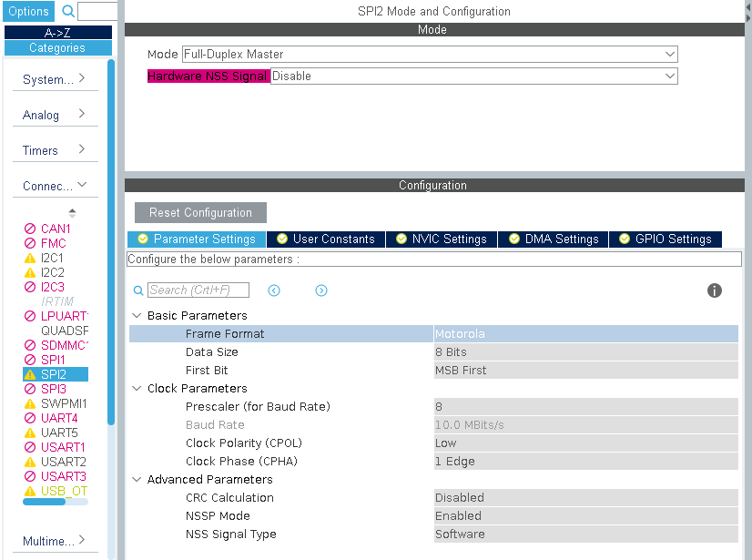Viewport: 752px width, 560px height.
Task: Select CAN1 peripheral in the list
Action: point(55,229)
